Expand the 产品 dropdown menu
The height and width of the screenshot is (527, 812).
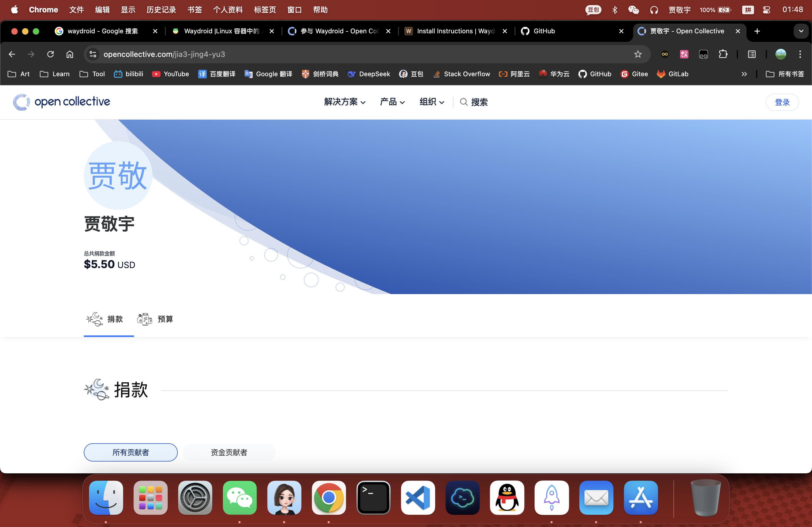pos(392,102)
